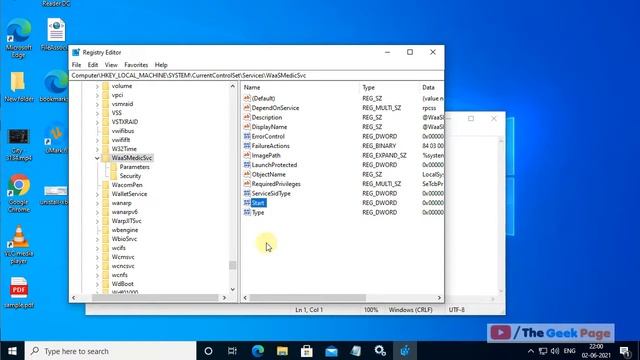
Task: Expand the volume key
Action: click(x=97, y=86)
